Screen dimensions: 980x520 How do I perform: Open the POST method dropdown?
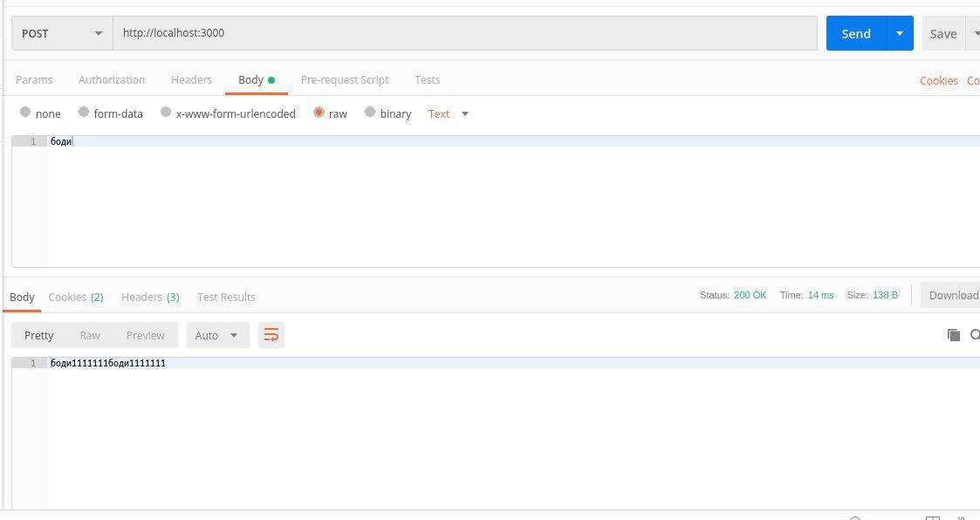(62, 33)
